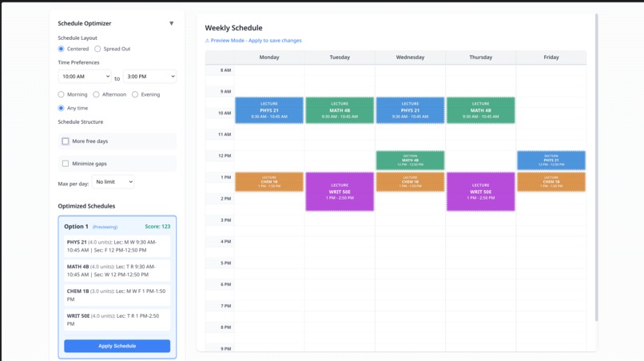Click the Tuesday column header
The image size is (644, 361).
pos(340,58)
